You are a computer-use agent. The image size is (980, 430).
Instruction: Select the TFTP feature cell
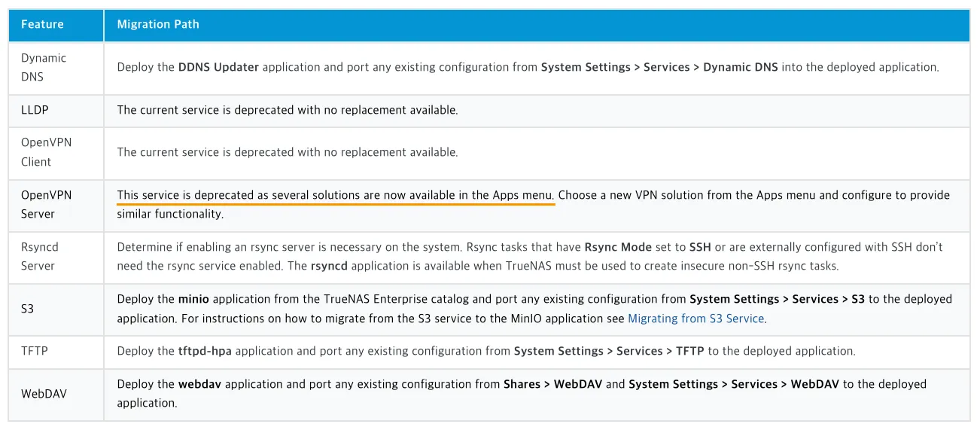point(35,351)
